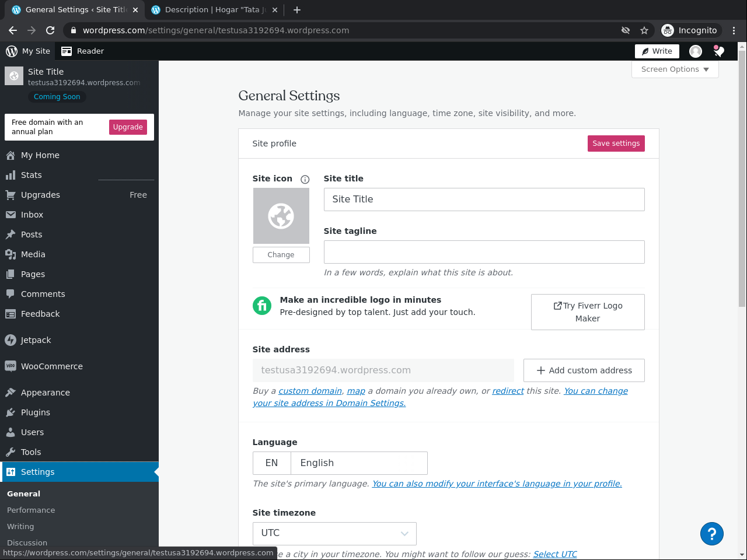The image size is (747, 560).
Task: Click the Users person icon
Action: pyautogui.click(x=11, y=432)
